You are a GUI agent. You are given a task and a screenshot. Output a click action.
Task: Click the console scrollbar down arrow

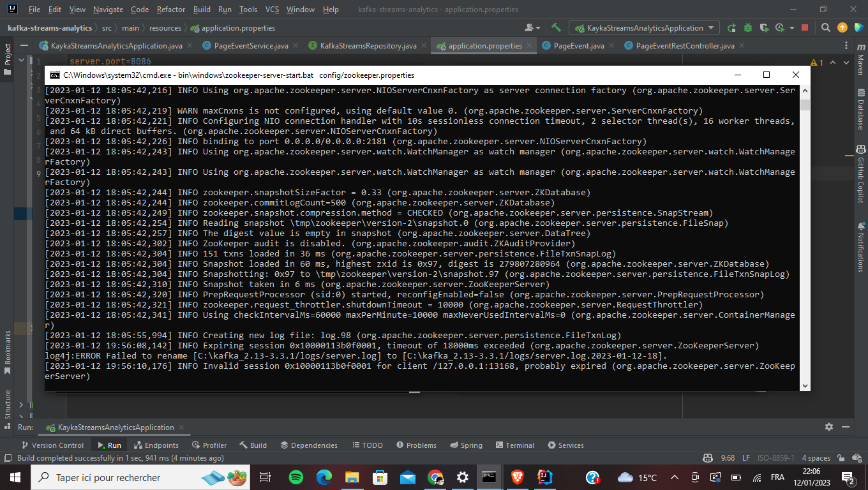click(805, 385)
